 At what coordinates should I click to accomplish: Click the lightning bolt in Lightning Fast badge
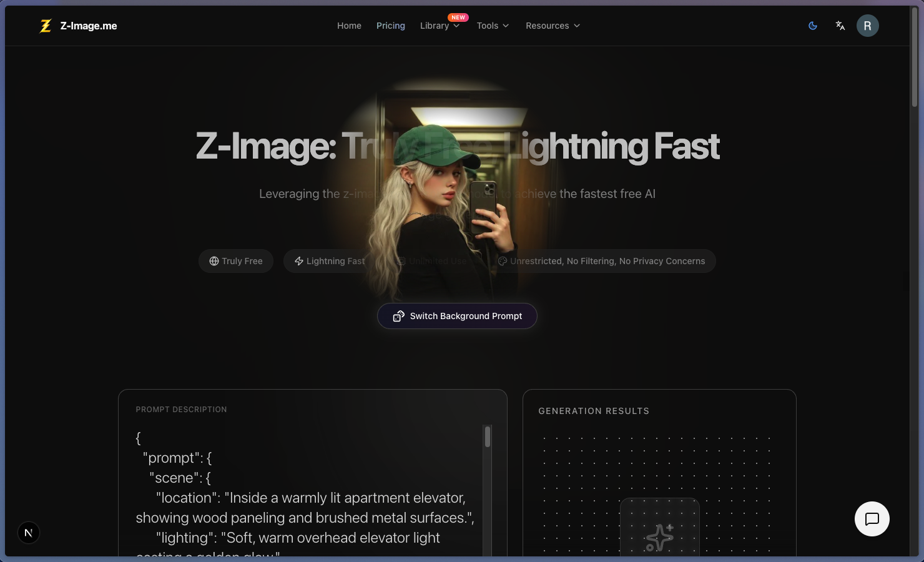pos(298,261)
